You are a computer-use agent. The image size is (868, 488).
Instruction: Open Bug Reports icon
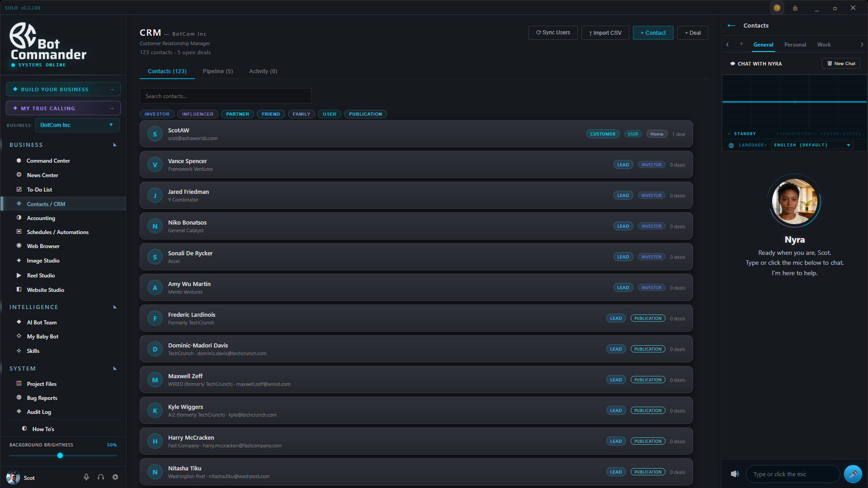click(19, 398)
